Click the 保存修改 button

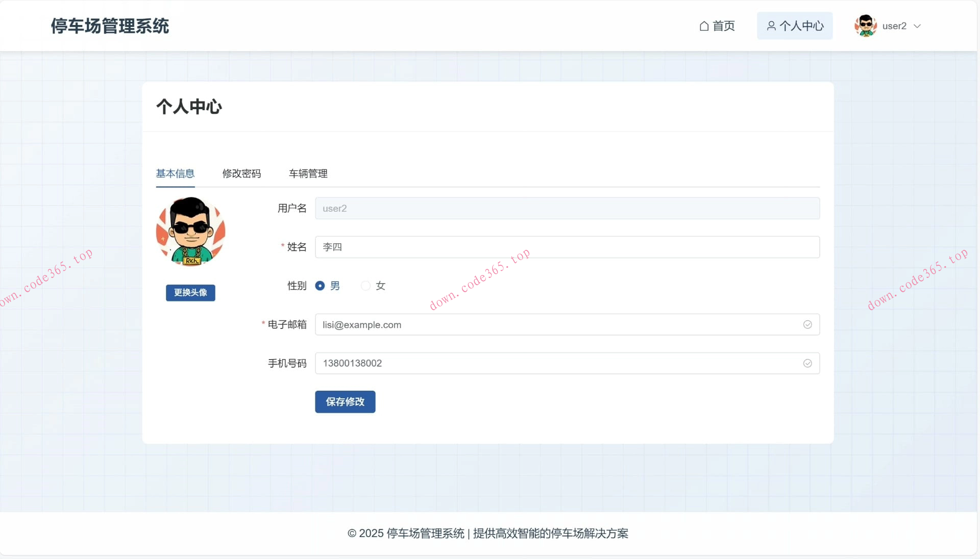coord(345,402)
